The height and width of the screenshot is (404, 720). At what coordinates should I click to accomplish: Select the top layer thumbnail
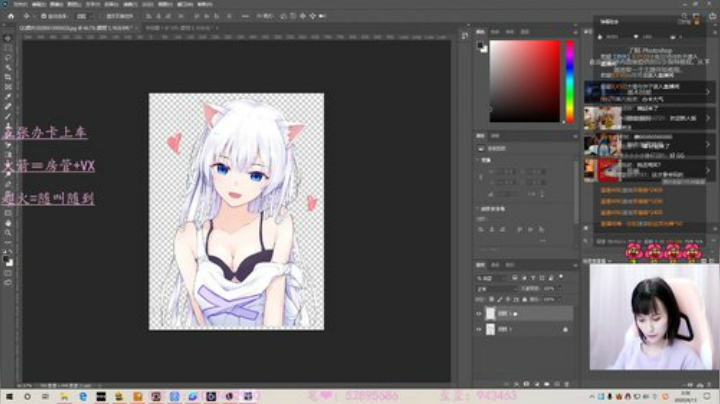490,314
